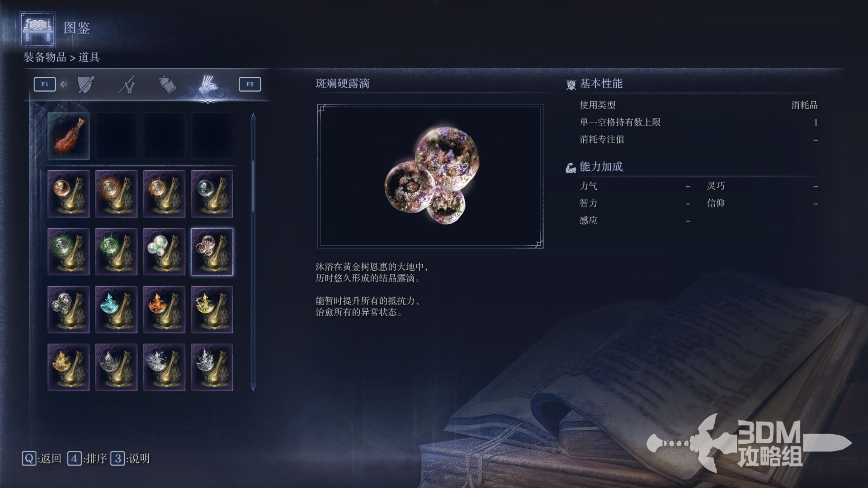Open the weapons shield-and-sword category tab
This screenshot has width=868, height=488.
86,84
